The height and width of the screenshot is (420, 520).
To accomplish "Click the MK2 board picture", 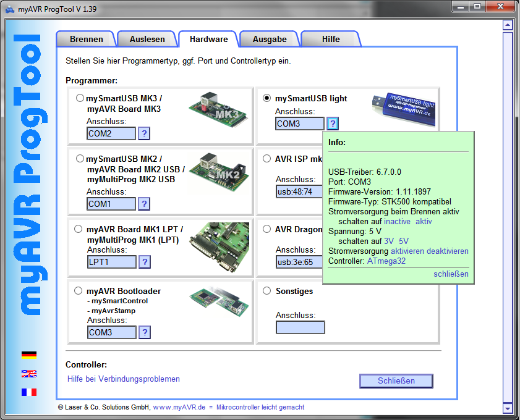I will pos(219,172).
